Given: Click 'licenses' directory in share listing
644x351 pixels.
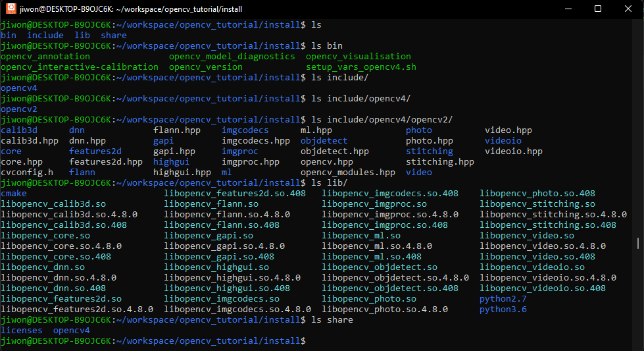Looking at the screenshot, I should pos(22,331).
